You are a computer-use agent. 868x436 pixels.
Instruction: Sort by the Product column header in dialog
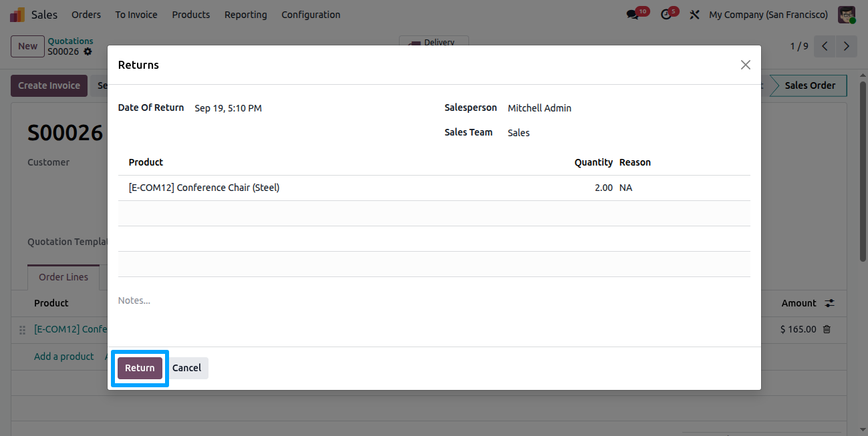point(146,162)
